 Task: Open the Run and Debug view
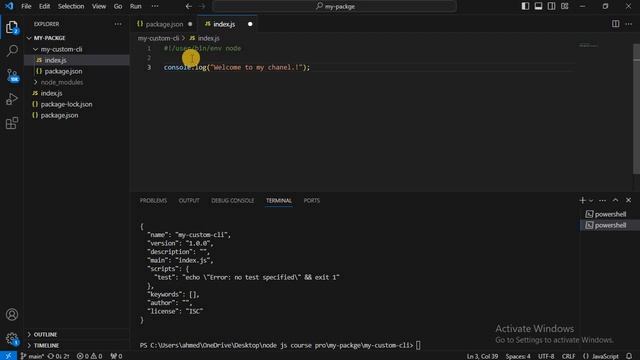(x=12, y=99)
